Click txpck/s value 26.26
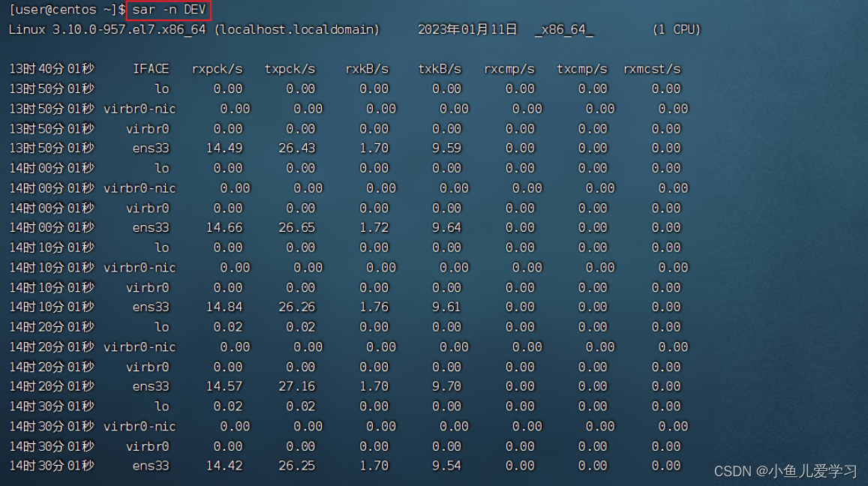The image size is (868, 486). 297,307
